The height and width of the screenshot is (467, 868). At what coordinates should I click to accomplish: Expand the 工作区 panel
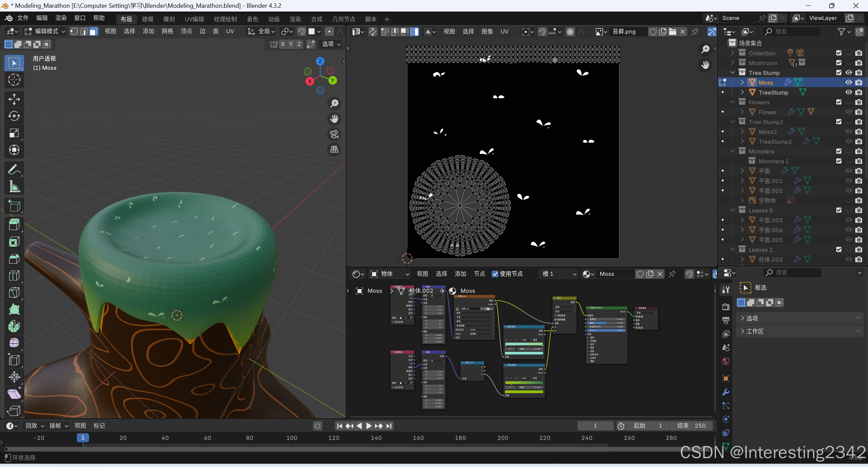tap(755, 331)
